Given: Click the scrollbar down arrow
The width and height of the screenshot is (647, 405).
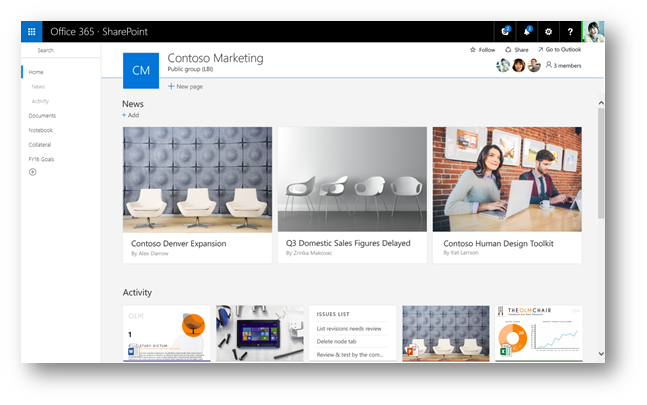Looking at the screenshot, I should [601, 354].
